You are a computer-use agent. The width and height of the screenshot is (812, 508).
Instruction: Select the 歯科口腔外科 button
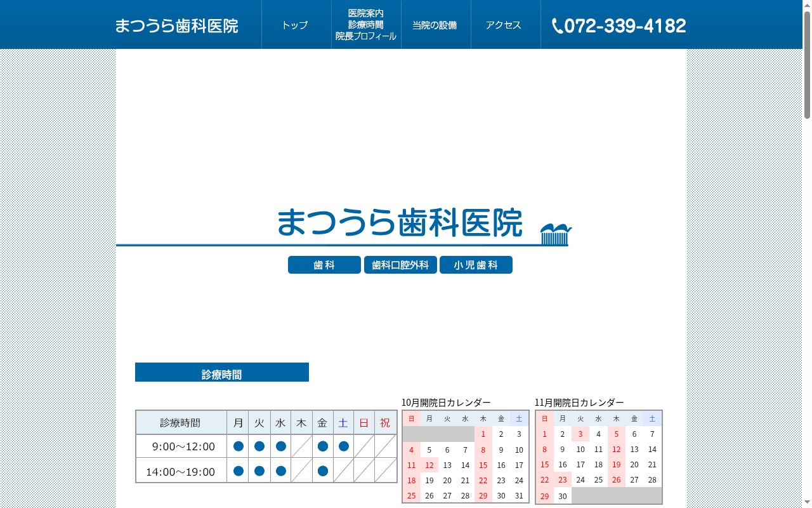pyautogui.click(x=400, y=265)
